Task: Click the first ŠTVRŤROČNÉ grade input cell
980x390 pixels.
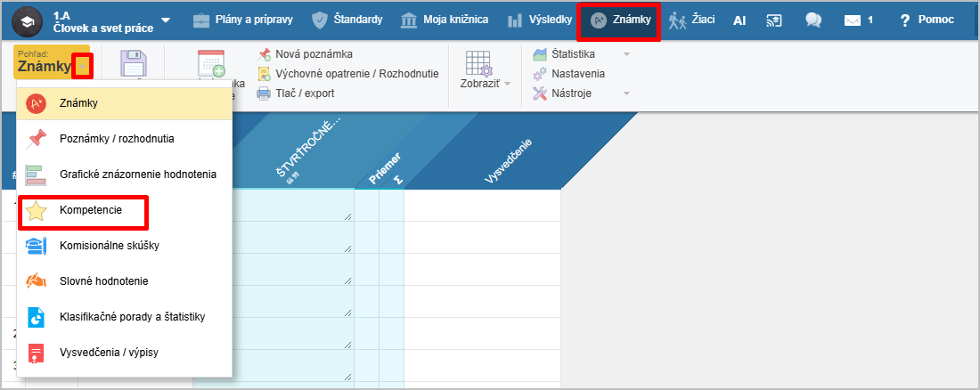Action: click(x=273, y=205)
